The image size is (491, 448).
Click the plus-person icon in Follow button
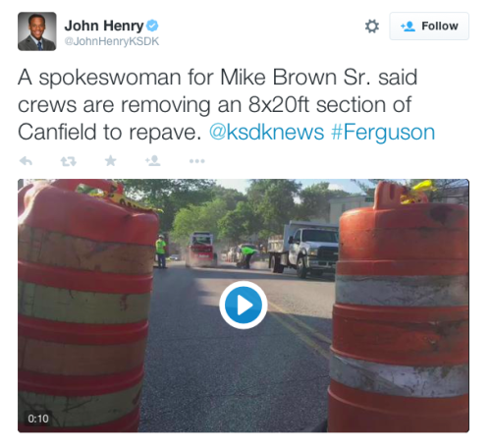[408, 27]
